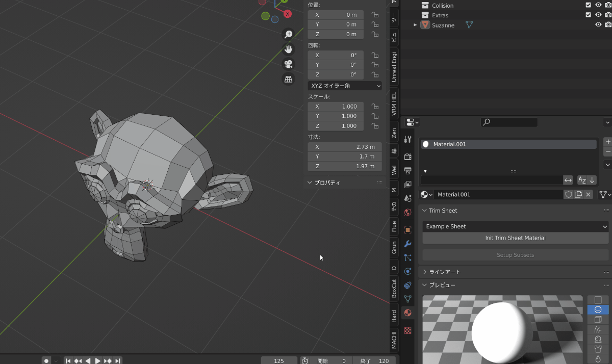The height and width of the screenshot is (364, 612).
Task: Open the World properties tab icon
Action: [407, 212]
